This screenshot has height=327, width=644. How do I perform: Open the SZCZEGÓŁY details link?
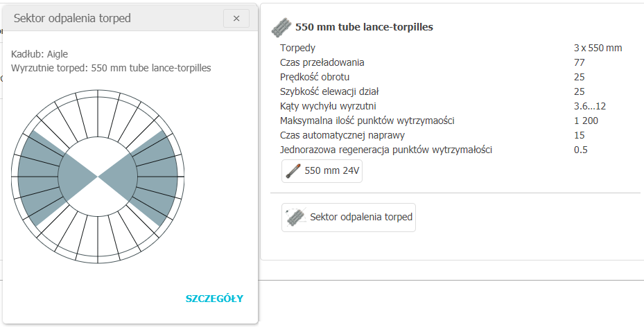pyautogui.click(x=214, y=299)
